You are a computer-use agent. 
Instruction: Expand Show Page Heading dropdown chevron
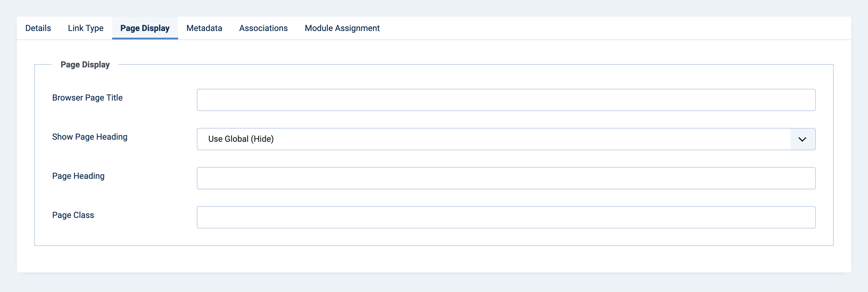[802, 139]
